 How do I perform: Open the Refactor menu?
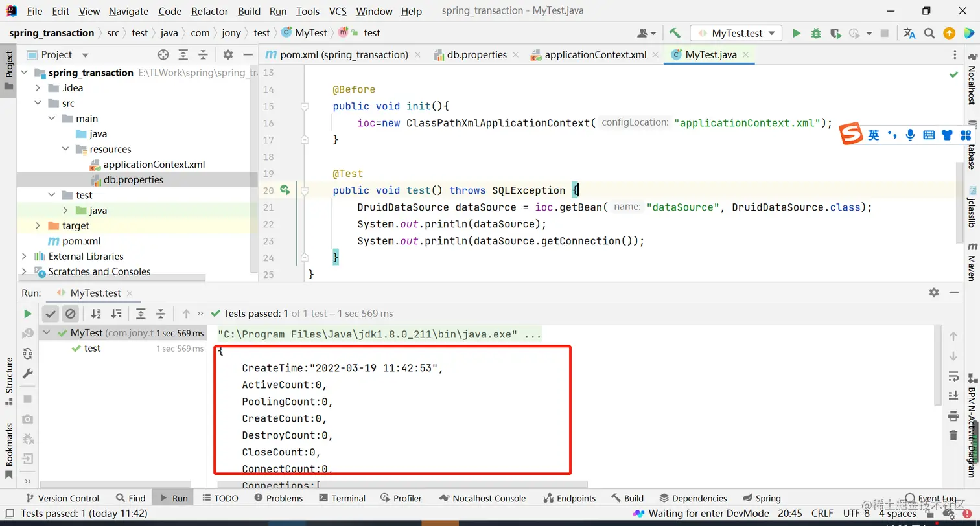pos(210,11)
